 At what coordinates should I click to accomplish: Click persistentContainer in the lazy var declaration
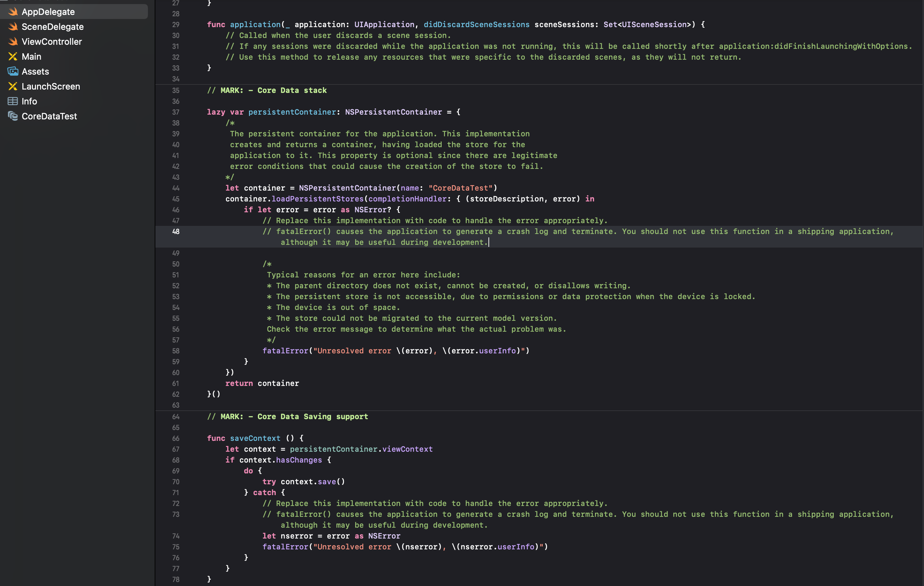pyautogui.click(x=292, y=112)
